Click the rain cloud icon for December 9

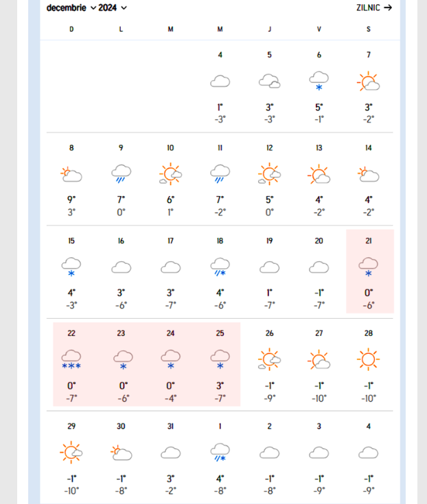pyautogui.click(x=121, y=174)
